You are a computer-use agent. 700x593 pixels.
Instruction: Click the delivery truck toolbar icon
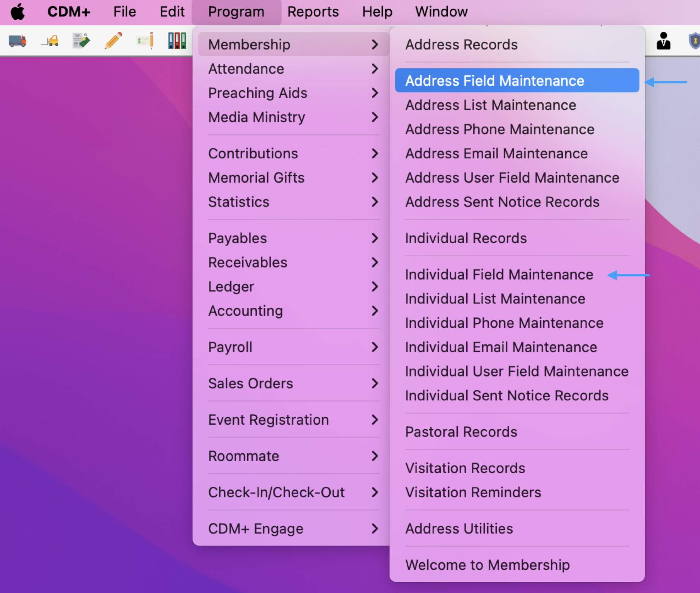click(17, 41)
